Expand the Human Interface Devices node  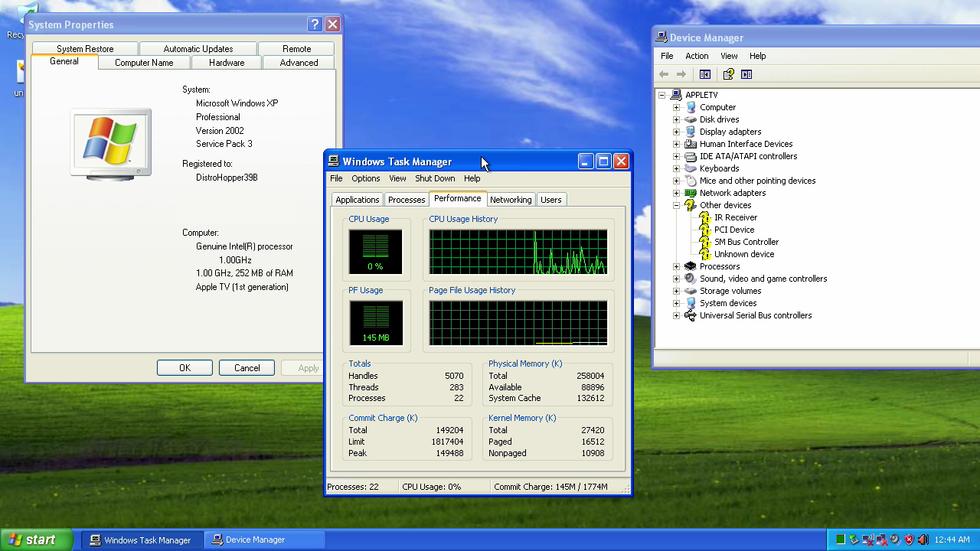tap(676, 144)
